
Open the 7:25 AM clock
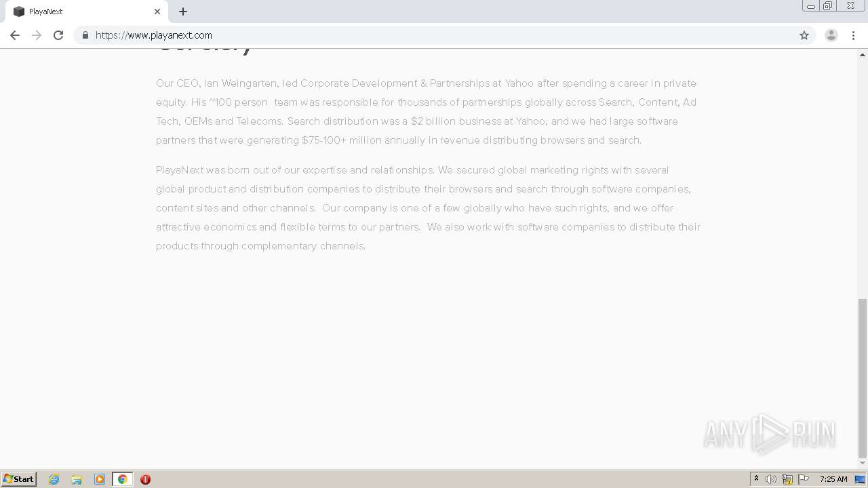833,479
